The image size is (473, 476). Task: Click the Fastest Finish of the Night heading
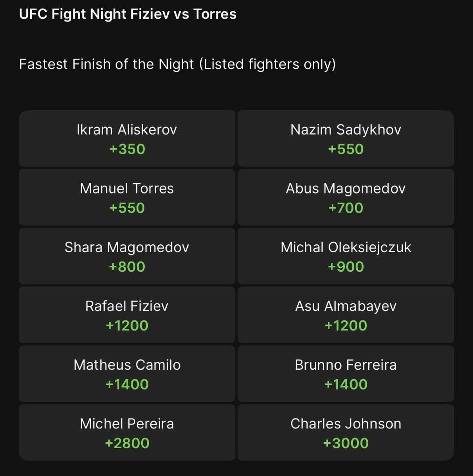click(x=177, y=64)
